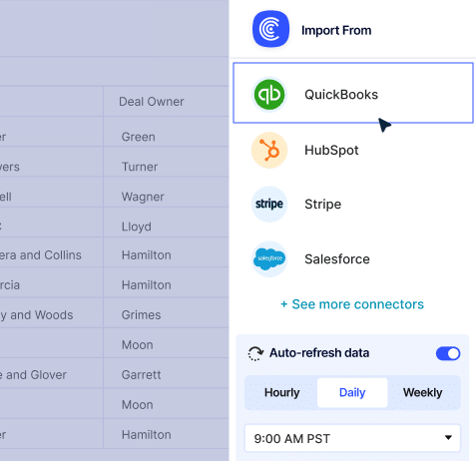Click the Salesforce cloud icon

tap(269, 258)
